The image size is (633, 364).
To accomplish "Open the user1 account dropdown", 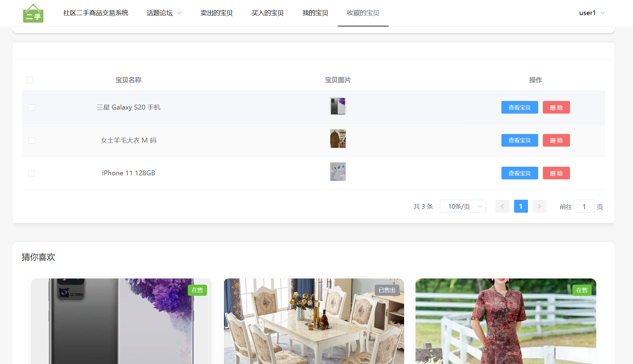I will [x=592, y=13].
